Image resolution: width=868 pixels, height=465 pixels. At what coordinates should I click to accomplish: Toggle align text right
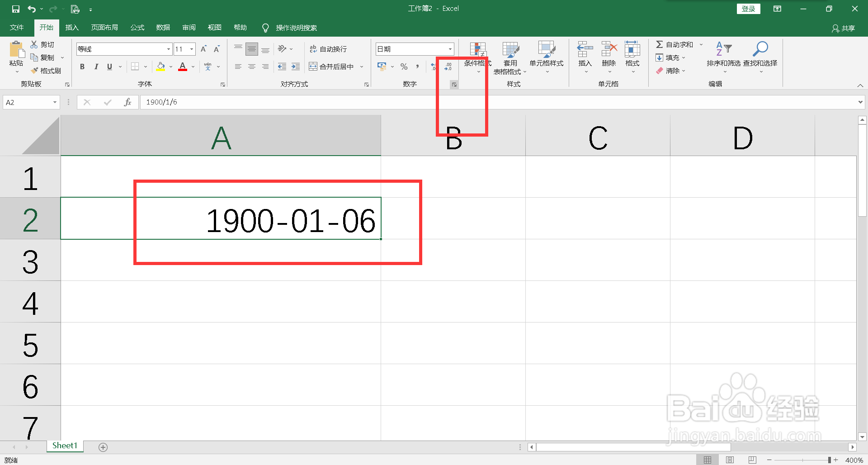[x=265, y=66]
